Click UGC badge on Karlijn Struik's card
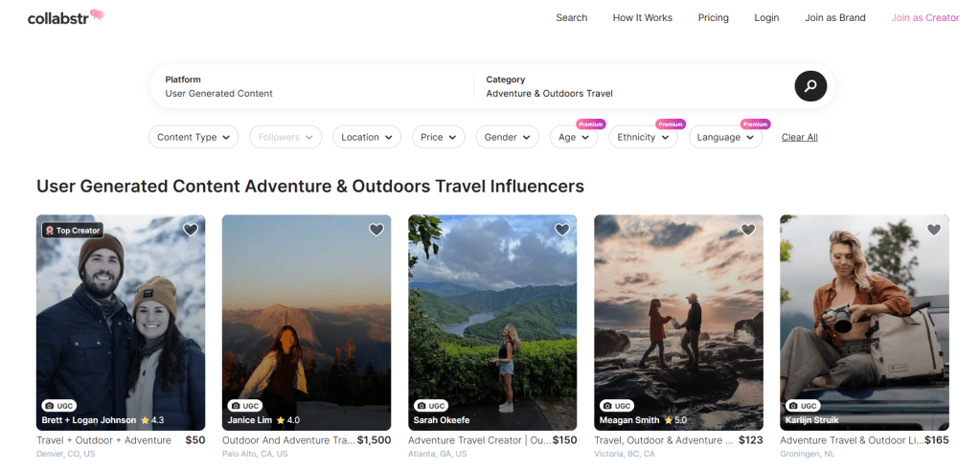 pos(804,406)
